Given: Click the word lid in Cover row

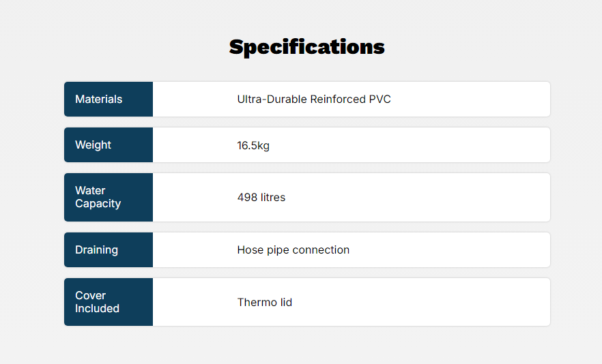Looking at the screenshot, I should click(x=285, y=303).
